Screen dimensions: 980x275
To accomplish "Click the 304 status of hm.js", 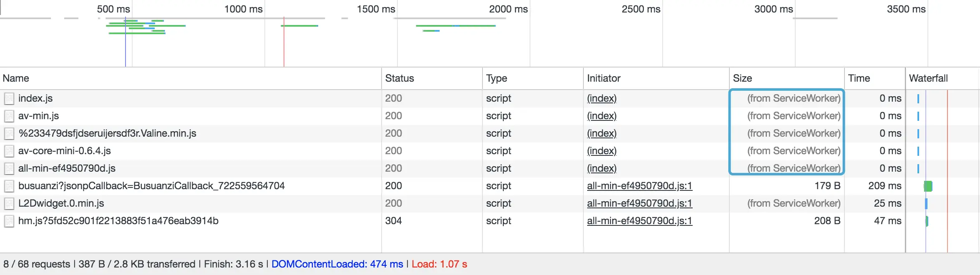I will (x=393, y=221).
